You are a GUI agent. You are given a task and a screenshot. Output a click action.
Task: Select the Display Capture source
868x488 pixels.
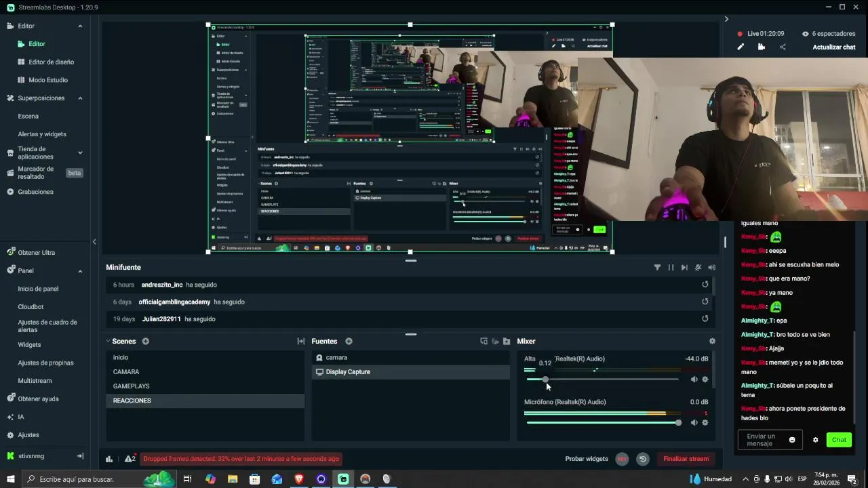410,372
